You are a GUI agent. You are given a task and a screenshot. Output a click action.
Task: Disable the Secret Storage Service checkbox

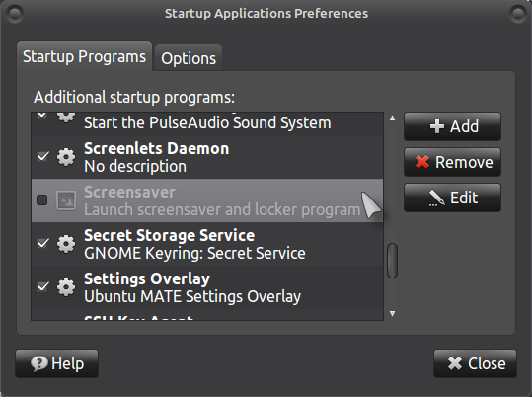pyautogui.click(x=43, y=243)
